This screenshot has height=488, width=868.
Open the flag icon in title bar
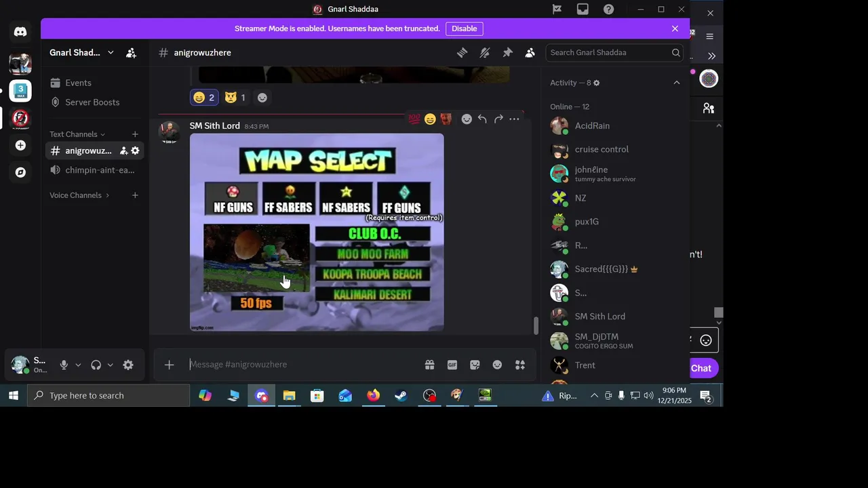[x=557, y=9]
